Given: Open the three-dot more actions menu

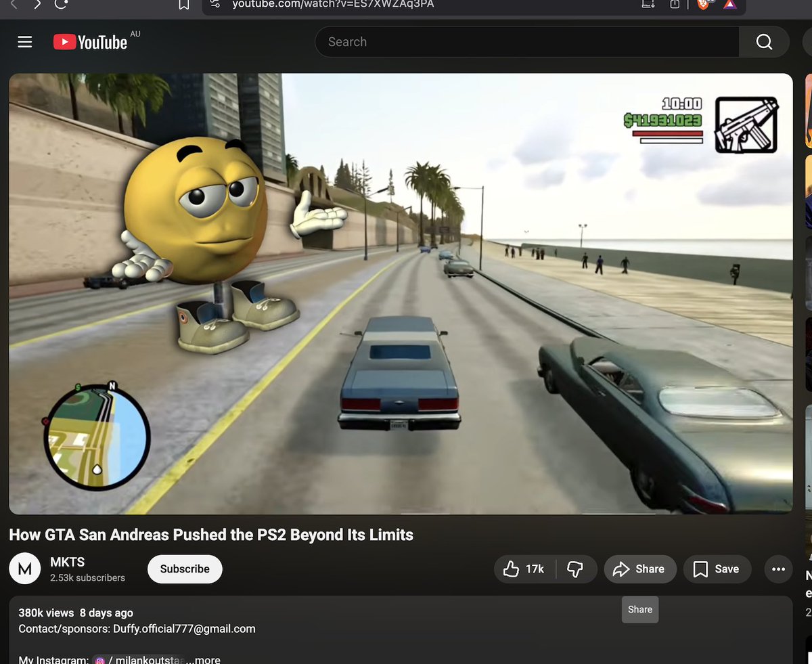Looking at the screenshot, I should [778, 569].
